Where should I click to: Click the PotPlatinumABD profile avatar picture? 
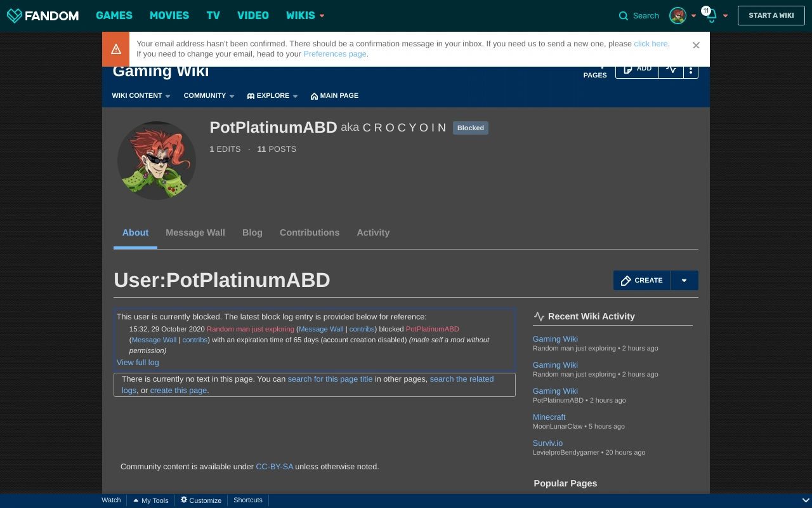tap(157, 161)
